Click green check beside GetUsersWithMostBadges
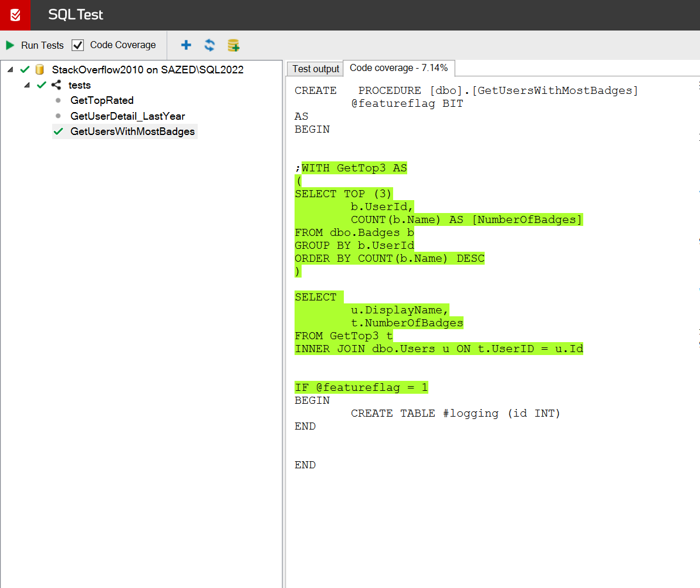 (x=58, y=131)
